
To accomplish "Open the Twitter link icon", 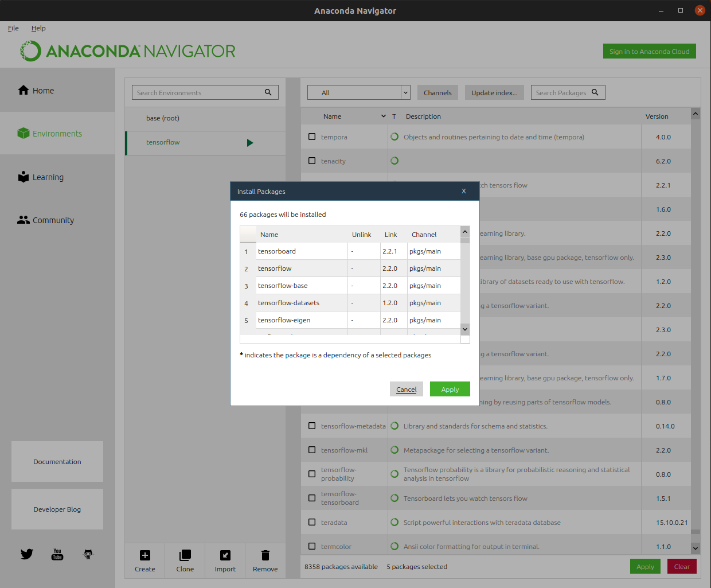I will 27,554.
